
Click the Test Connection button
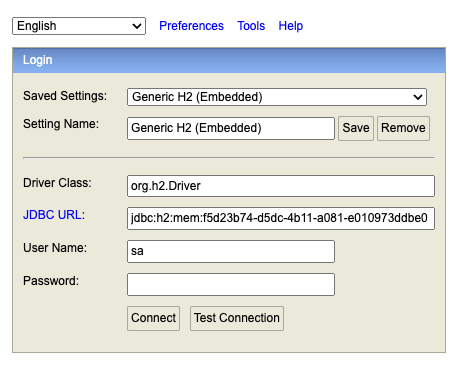pos(237,318)
